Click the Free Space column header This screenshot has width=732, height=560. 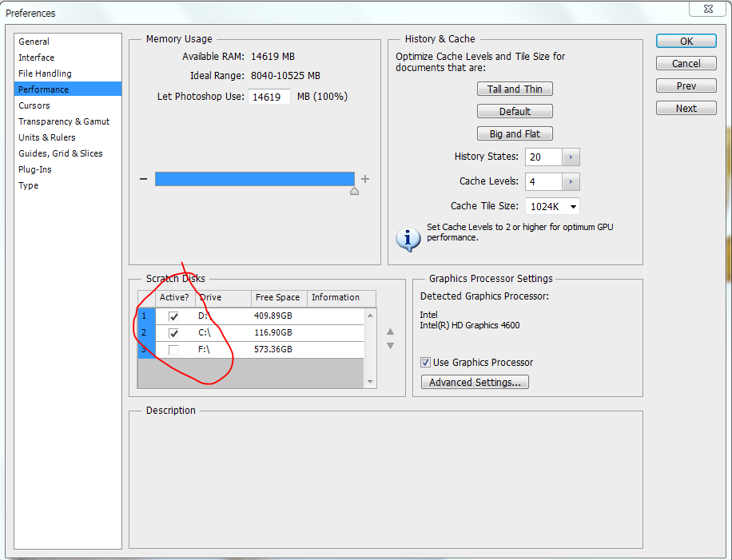[279, 298]
